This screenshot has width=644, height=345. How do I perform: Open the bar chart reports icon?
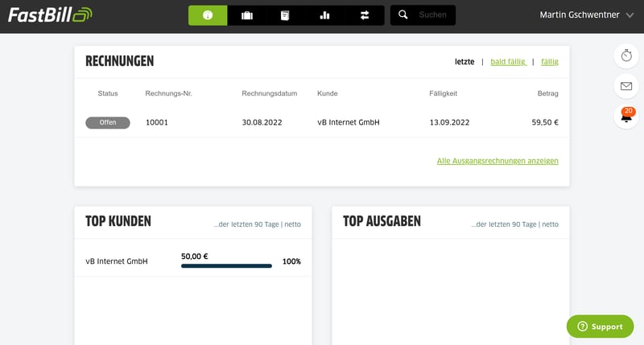click(x=324, y=15)
